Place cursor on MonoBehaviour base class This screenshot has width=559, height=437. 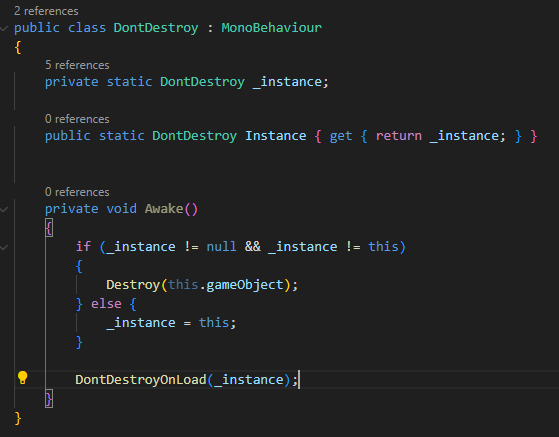(271, 27)
